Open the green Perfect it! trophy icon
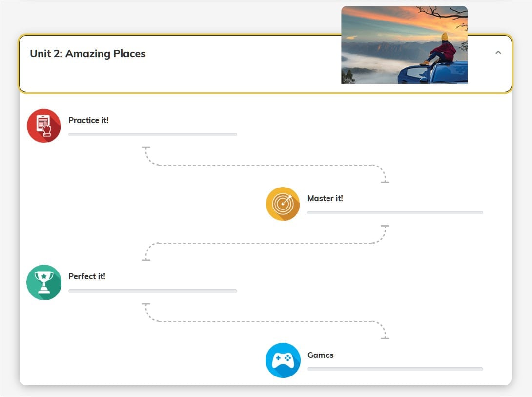 44,282
